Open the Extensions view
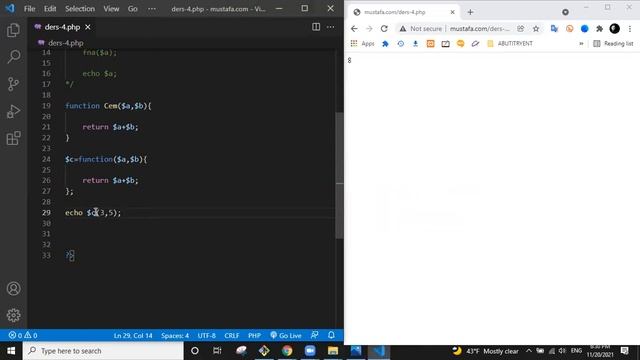This screenshot has width=640, height=360. (x=13, y=138)
